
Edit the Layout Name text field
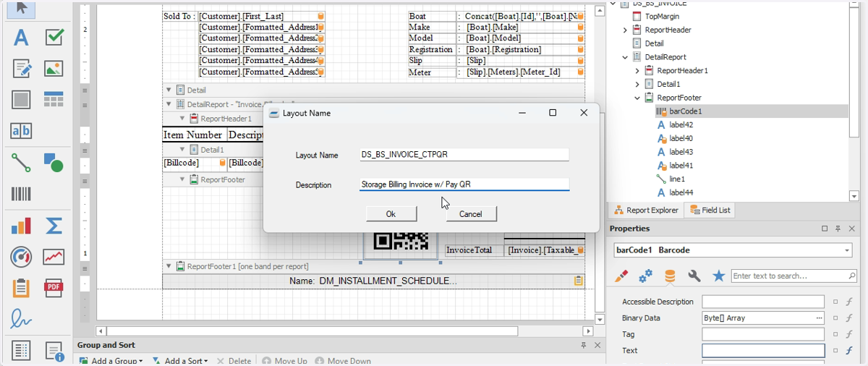[x=464, y=155]
